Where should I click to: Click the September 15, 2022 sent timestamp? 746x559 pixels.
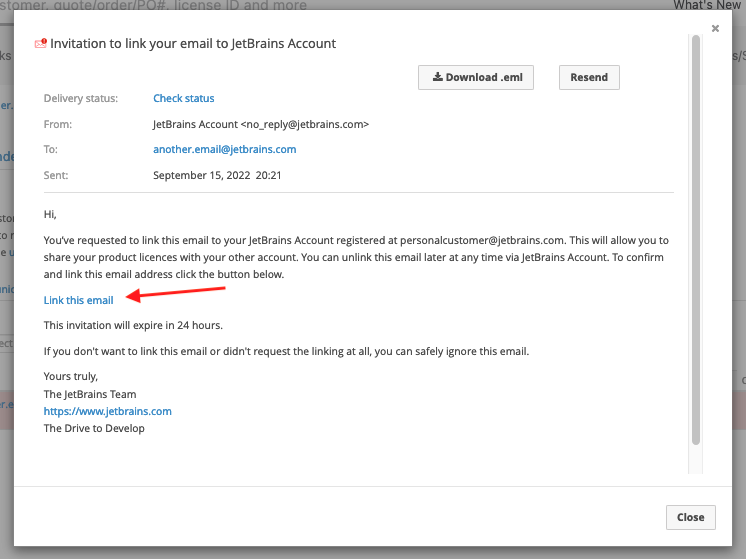click(x=217, y=175)
